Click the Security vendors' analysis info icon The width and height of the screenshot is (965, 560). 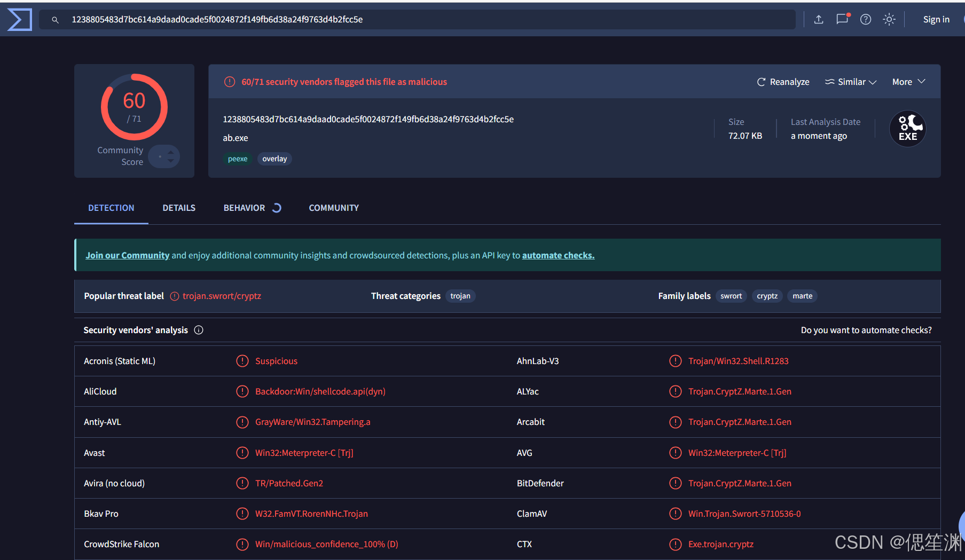199,330
